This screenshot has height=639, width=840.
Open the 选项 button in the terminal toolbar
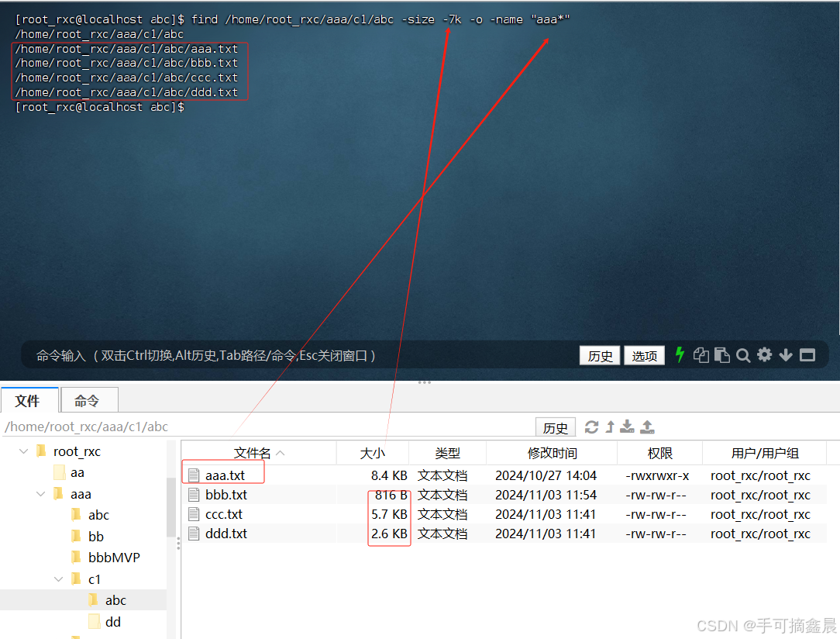pyautogui.click(x=644, y=354)
